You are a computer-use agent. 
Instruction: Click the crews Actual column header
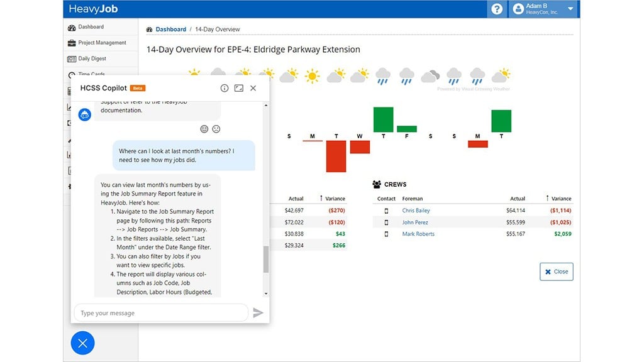tap(518, 198)
